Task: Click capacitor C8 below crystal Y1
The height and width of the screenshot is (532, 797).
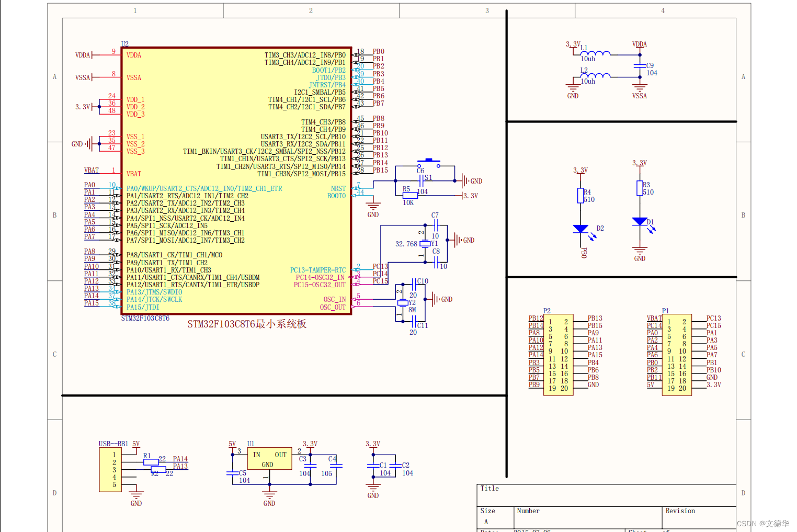Action: tap(436, 262)
